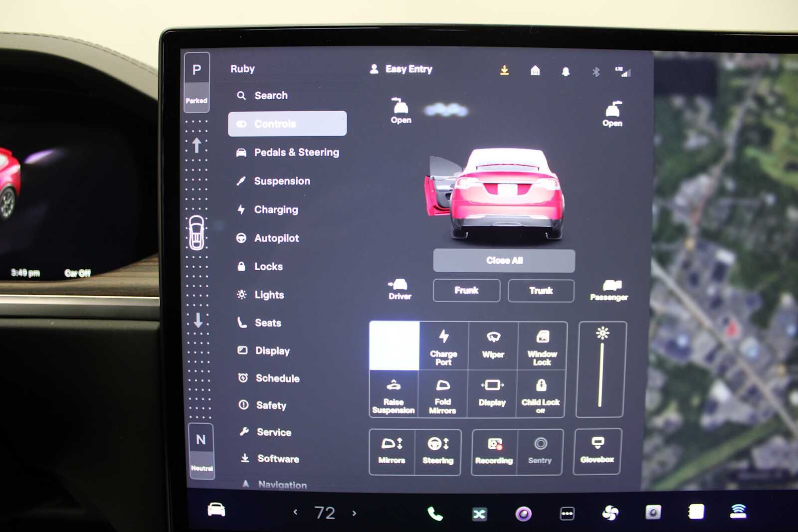Image resolution: width=798 pixels, height=532 pixels.
Task: Open the dashcam Camera app
Action: [x=653, y=512]
